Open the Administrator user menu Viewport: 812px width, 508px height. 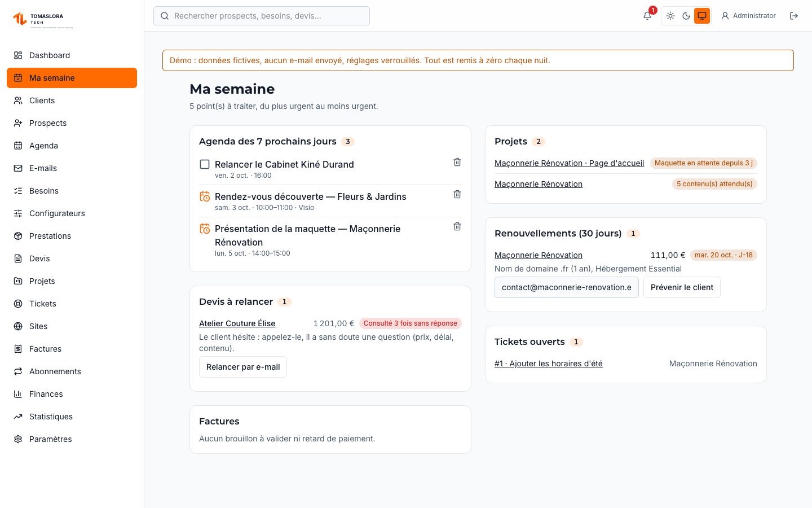tap(749, 16)
